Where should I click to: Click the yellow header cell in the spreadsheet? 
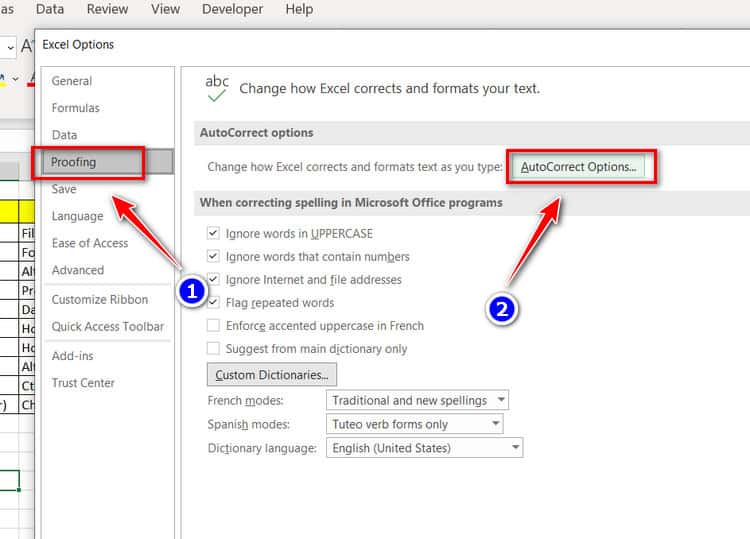[x=9, y=211]
